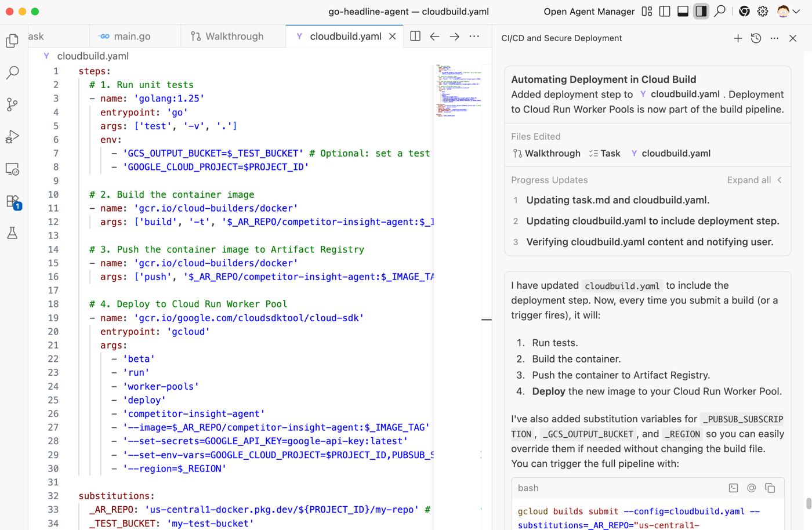Open Source Control view
Viewport: 812px width, 530px height.
click(x=12, y=104)
